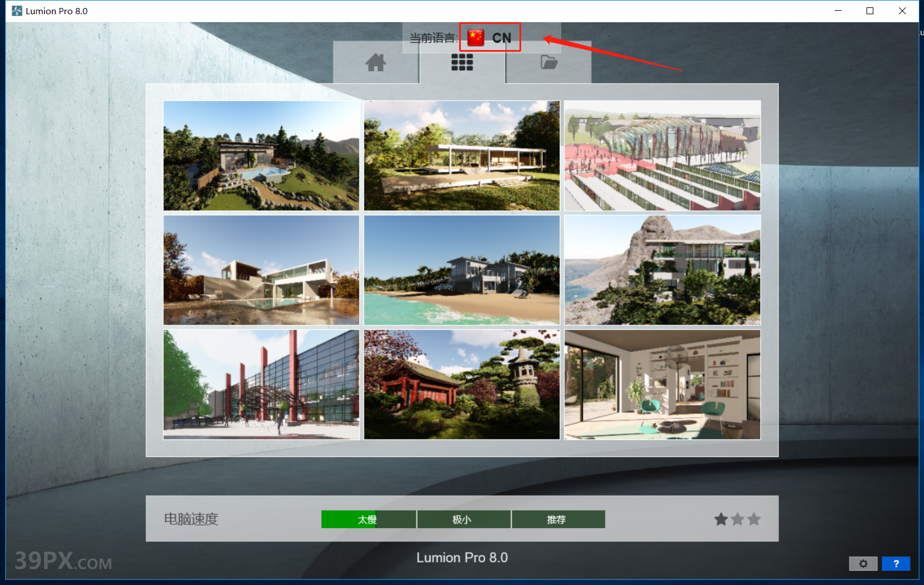The height and width of the screenshot is (585, 924).
Task: Open the load scene folder tab
Action: tap(548, 63)
